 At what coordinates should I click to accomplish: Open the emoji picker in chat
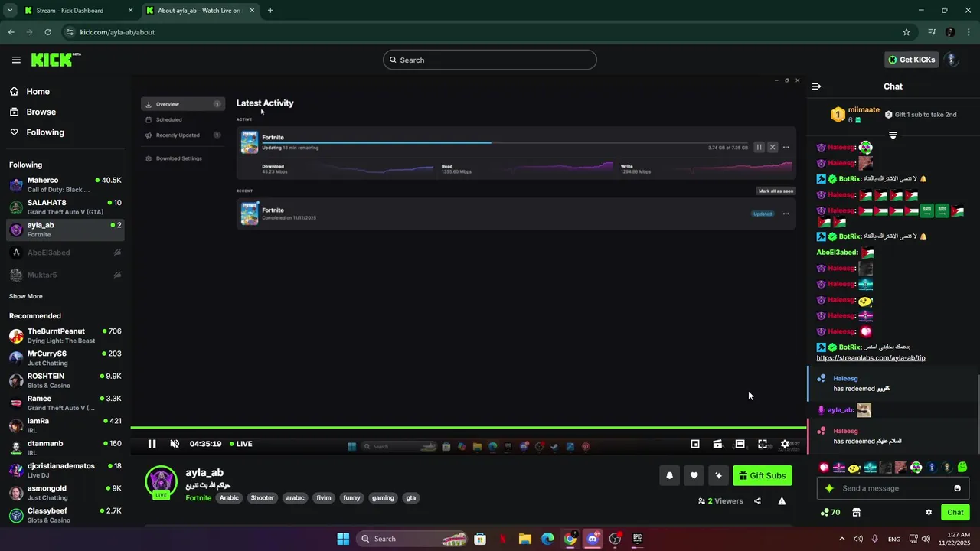[x=957, y=488]
